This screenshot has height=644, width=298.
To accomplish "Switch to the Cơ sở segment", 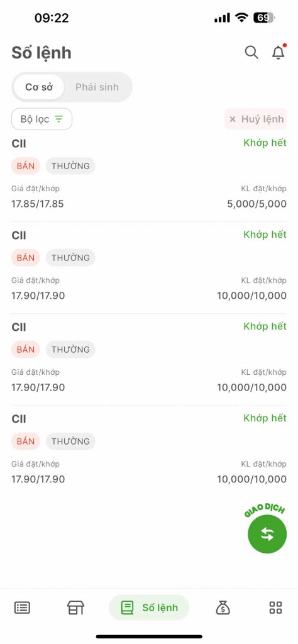I will coord(39,87).
